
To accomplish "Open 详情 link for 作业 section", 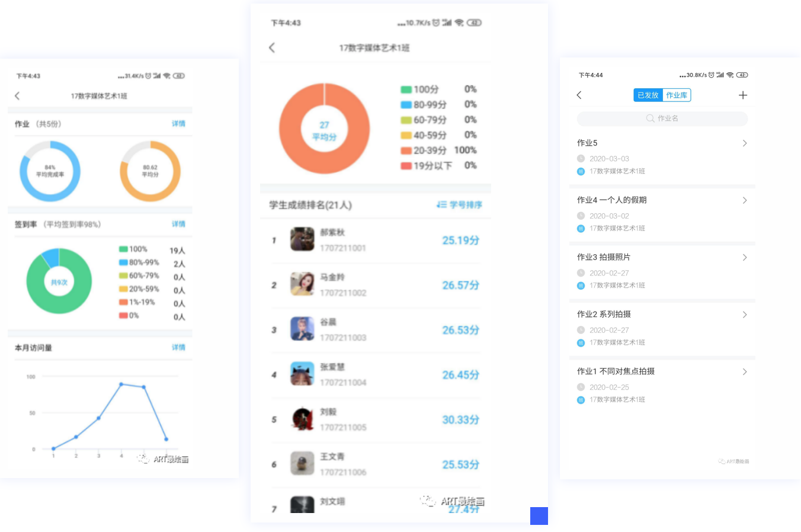I will [178, 124].
